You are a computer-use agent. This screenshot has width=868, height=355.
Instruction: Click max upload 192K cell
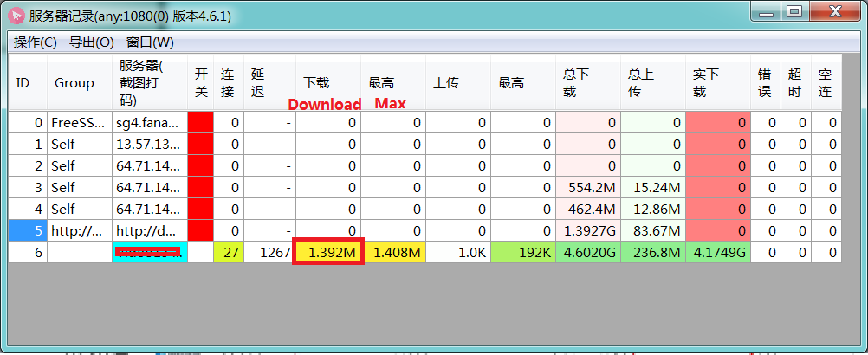(x=523, y=252)
